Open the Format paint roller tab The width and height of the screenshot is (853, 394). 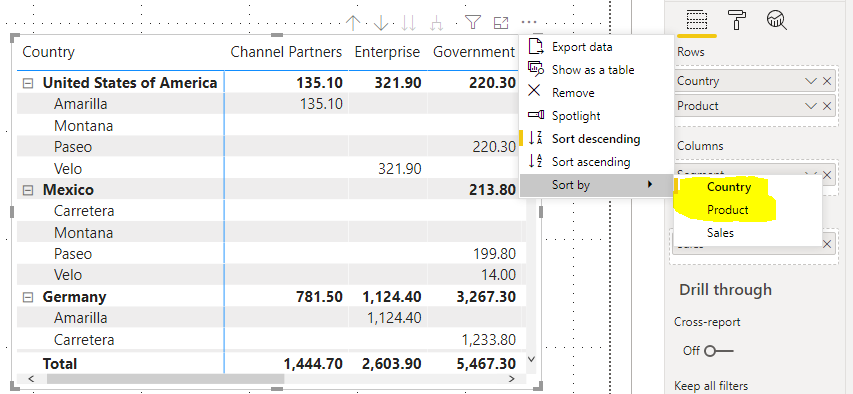[x=737, y=20]
